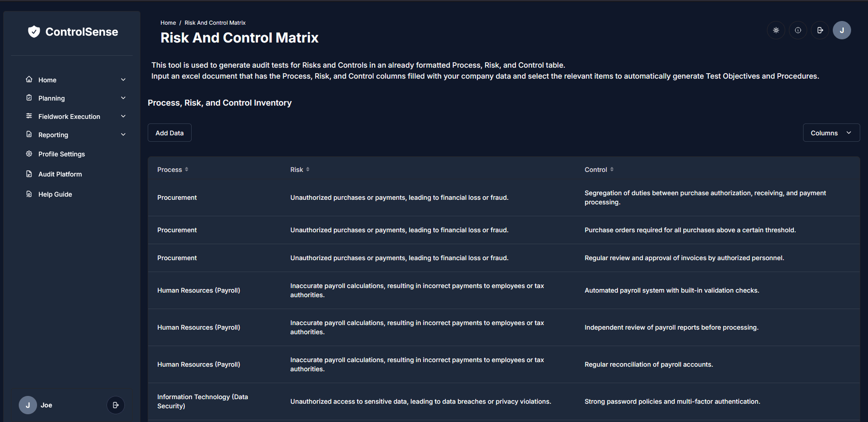Expand the Planning sidebar section

tap(123, 98)
